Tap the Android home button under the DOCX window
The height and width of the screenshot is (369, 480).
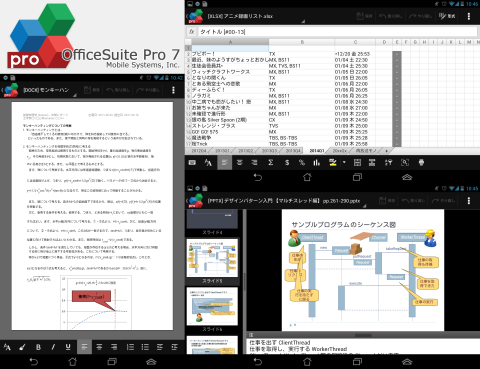(73, 362)
